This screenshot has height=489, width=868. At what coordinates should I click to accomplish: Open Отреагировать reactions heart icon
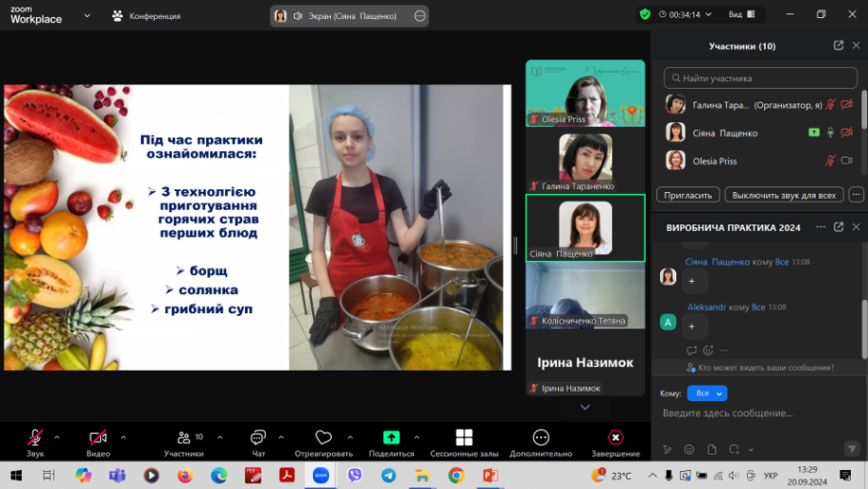pos(323,437)
